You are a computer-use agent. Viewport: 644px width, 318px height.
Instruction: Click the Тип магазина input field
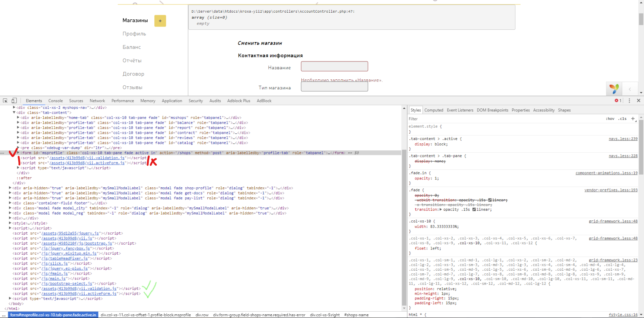point(334,86)
